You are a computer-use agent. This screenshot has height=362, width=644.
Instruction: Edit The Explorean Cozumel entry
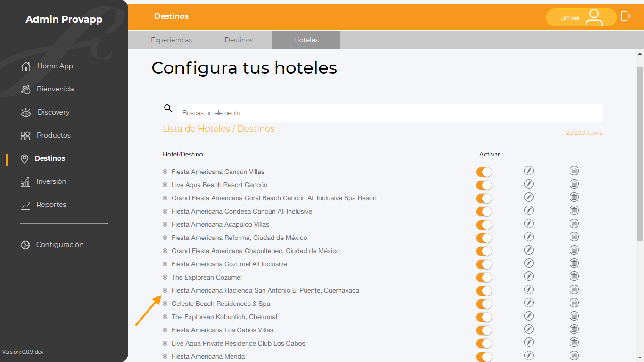(529, 276)
